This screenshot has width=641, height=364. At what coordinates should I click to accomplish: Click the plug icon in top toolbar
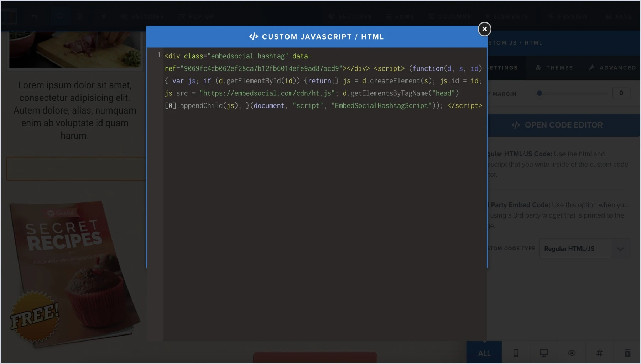point(104,16)
